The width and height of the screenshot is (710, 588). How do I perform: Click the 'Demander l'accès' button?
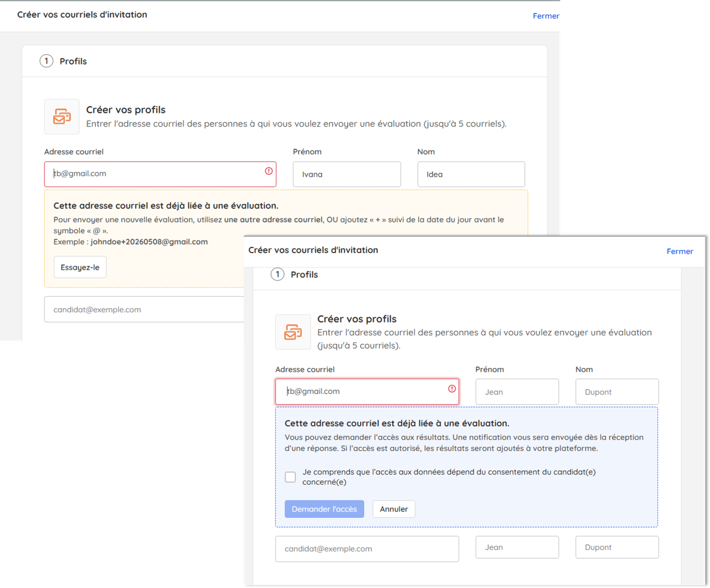tap(324, 509)
